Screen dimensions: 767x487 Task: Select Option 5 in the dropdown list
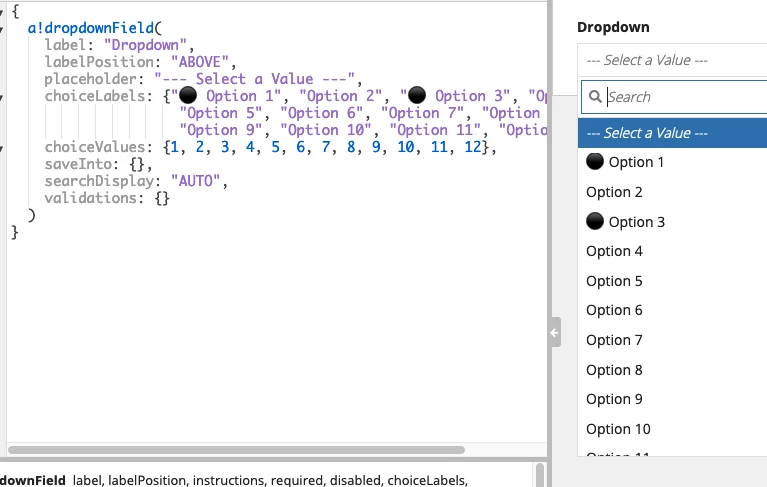[x=672, y=281]
